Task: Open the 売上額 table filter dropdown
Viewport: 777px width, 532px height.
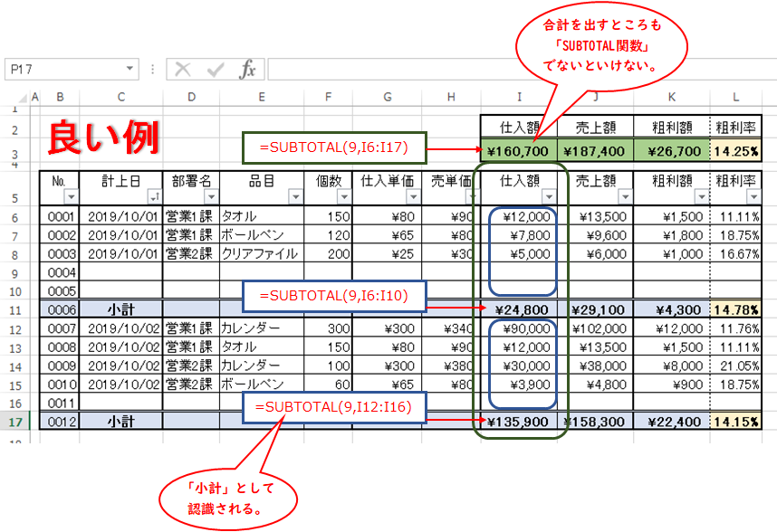Action: tap(625, 197)
